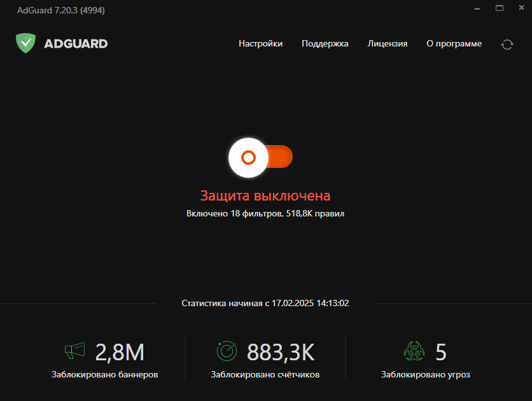The image size is (532, 401).
Task: Open the О программе page
Action: pos(454,44)
